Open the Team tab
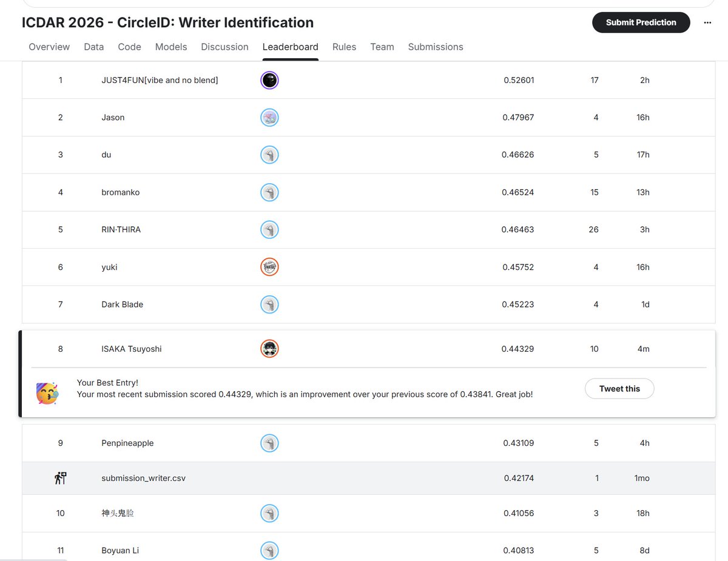728x561 pixels. click(382, 47)
